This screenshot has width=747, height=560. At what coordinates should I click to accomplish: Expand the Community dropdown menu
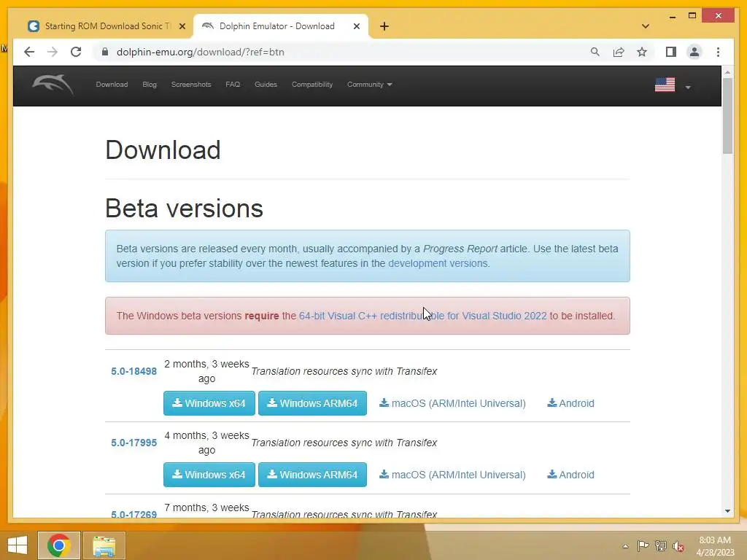tap(369, 85)
